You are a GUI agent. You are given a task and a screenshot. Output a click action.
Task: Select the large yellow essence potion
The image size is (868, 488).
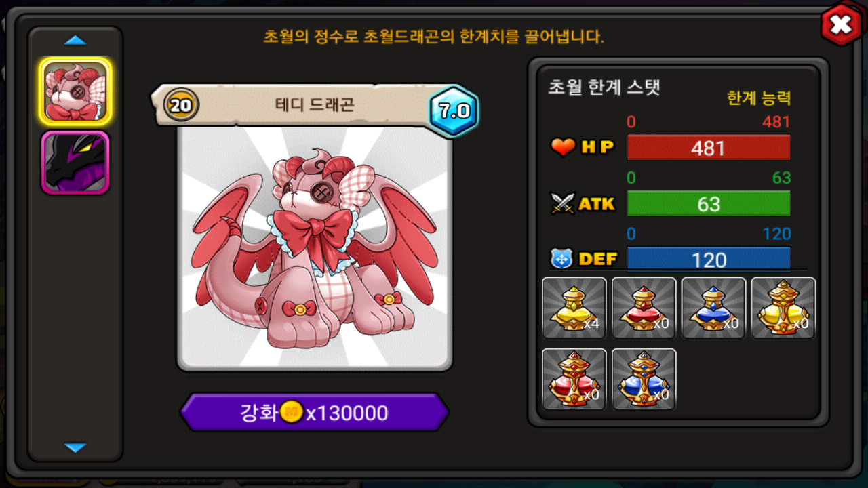[x=783, y=308]
